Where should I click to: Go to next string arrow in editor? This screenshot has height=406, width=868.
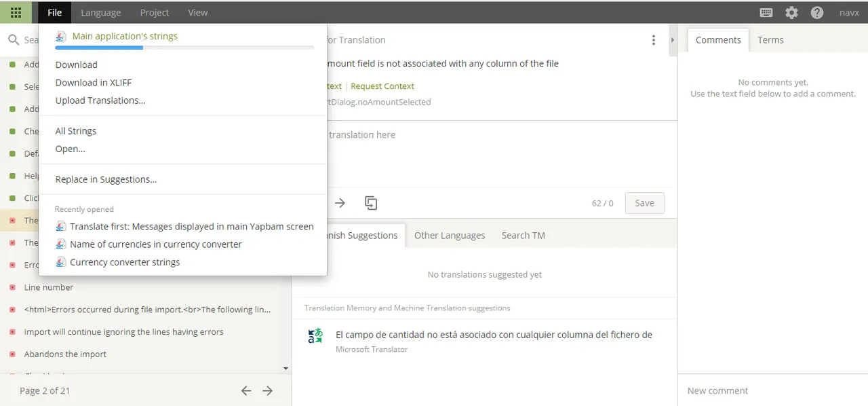click(340, 202)
